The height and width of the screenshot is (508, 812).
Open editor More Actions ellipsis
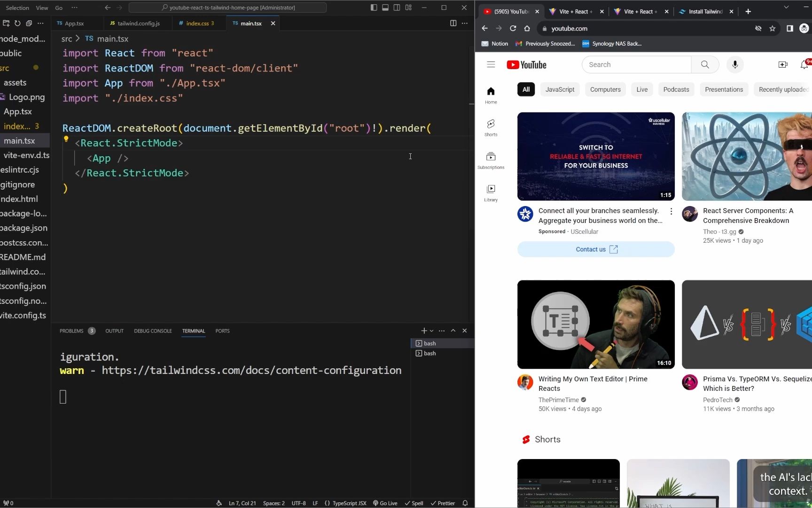(x=465, y=23)
